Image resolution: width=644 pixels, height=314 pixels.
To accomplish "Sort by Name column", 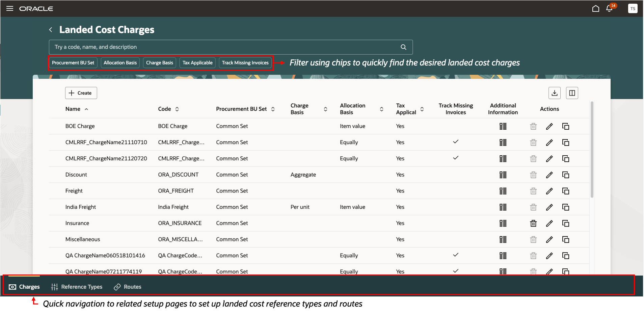I will click(x=86, y=109).
